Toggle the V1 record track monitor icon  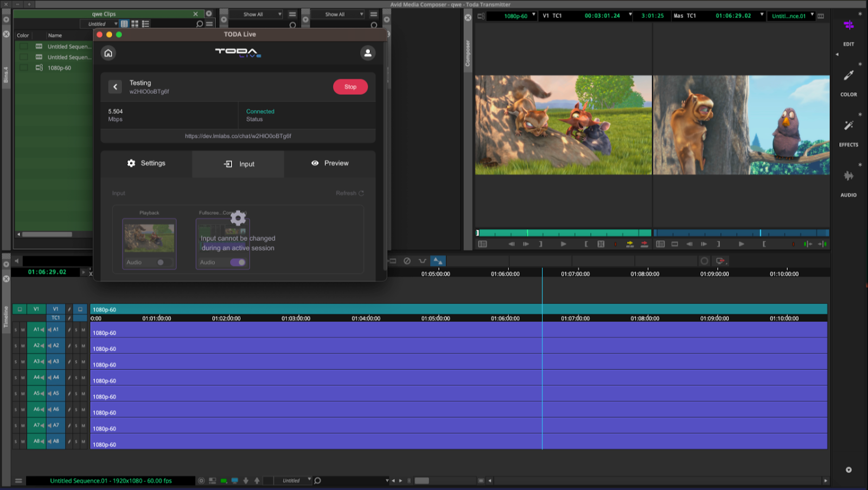tap(80, 309)
